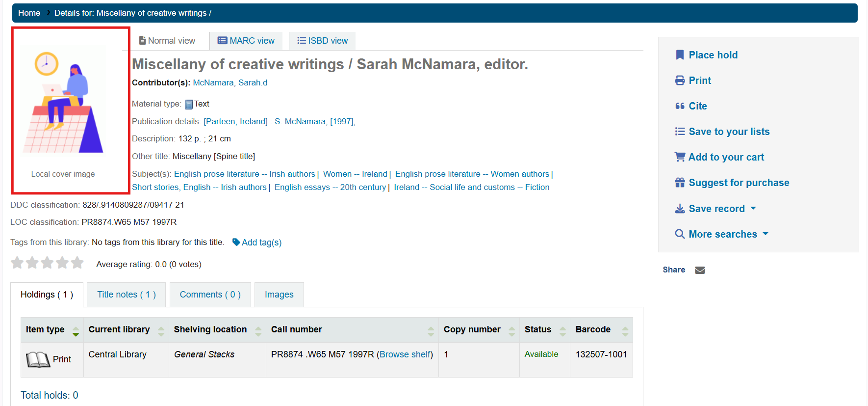Click the Cite quotation icon
This screenshot has width=868, height=406.
click(680, 106)
